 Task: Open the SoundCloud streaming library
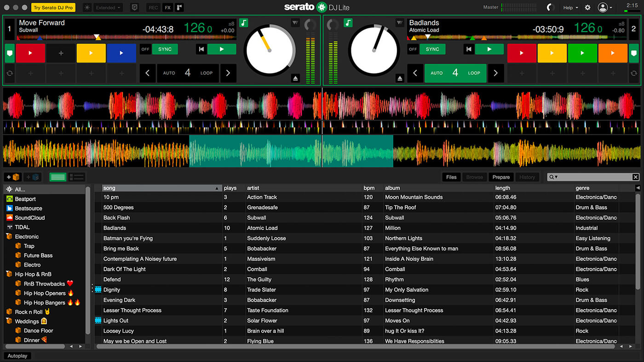pyautogui.click(x=29, y=217)
